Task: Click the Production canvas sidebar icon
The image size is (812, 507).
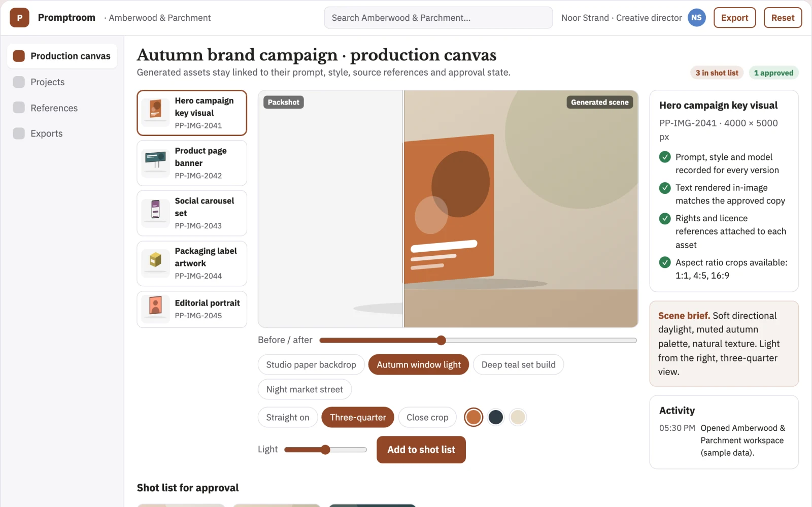Action: [19, 56]
